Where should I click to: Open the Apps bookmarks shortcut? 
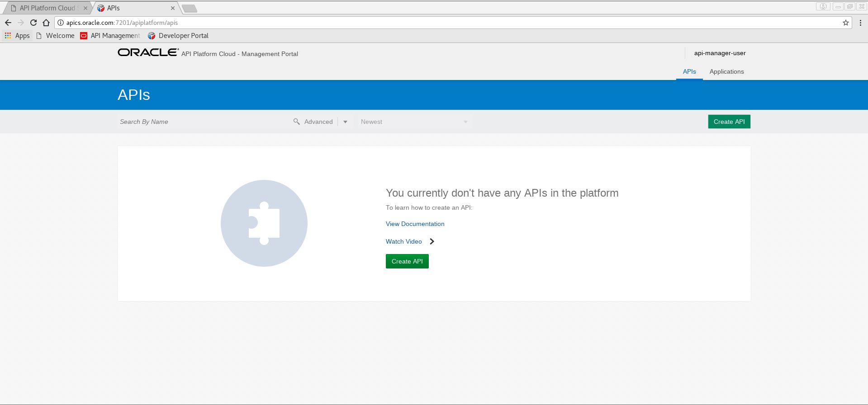[x=17, y=36]
